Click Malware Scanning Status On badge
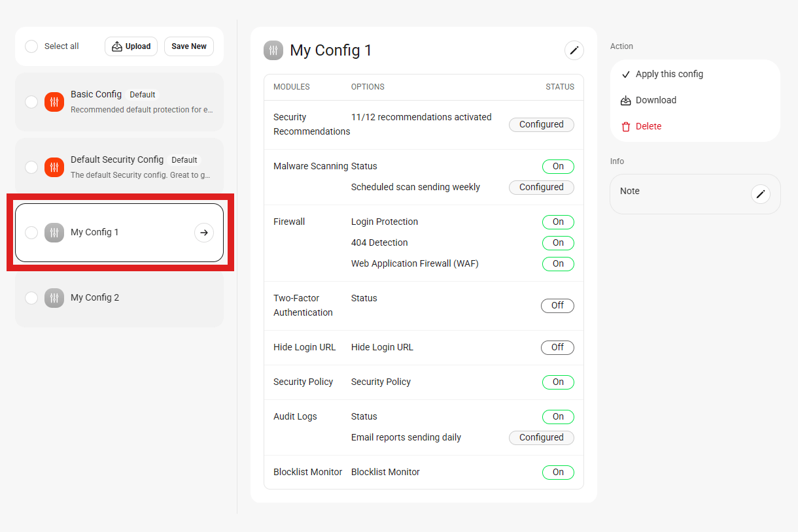 point(558,167)
